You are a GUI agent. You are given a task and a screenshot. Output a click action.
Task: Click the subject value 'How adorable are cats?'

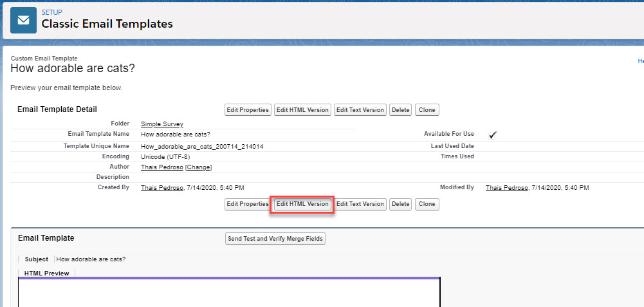click(x=91, y=259)
